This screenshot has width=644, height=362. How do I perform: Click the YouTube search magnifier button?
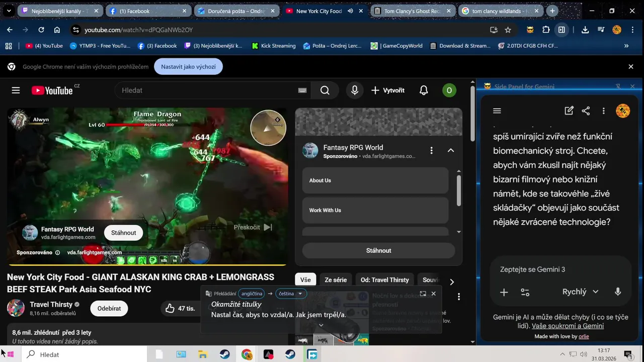point(325,90)
